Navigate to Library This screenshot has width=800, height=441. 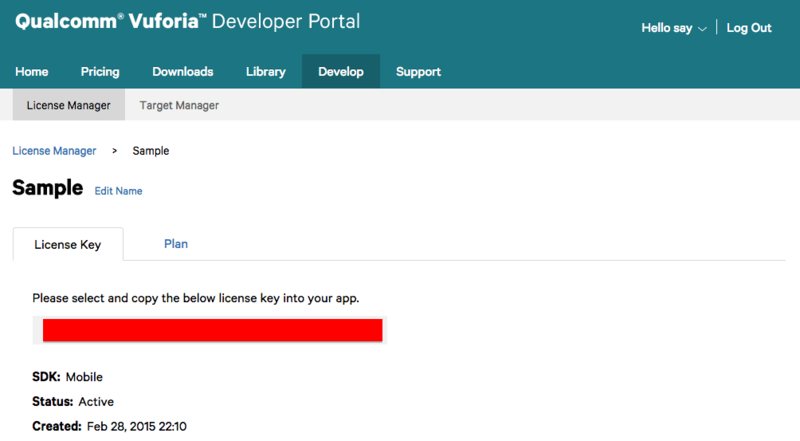266,71
